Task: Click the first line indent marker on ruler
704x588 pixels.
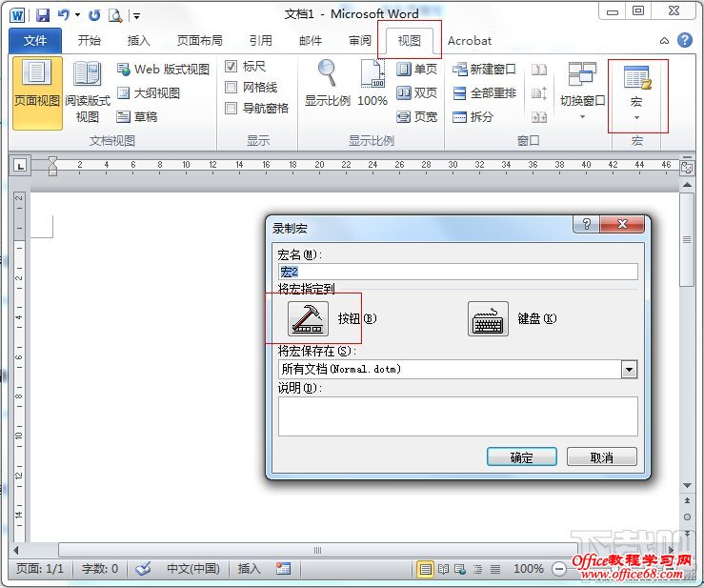Action: [52, 160]
